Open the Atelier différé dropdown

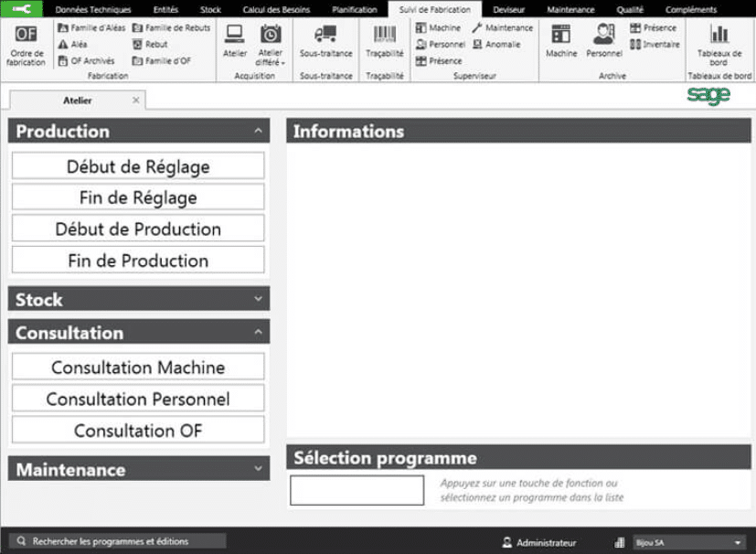pyautogui.click(x=271, y=44)
